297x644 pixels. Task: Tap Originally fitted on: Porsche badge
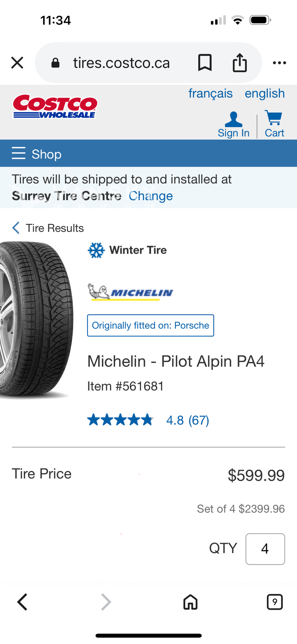[x=150, y=325]
